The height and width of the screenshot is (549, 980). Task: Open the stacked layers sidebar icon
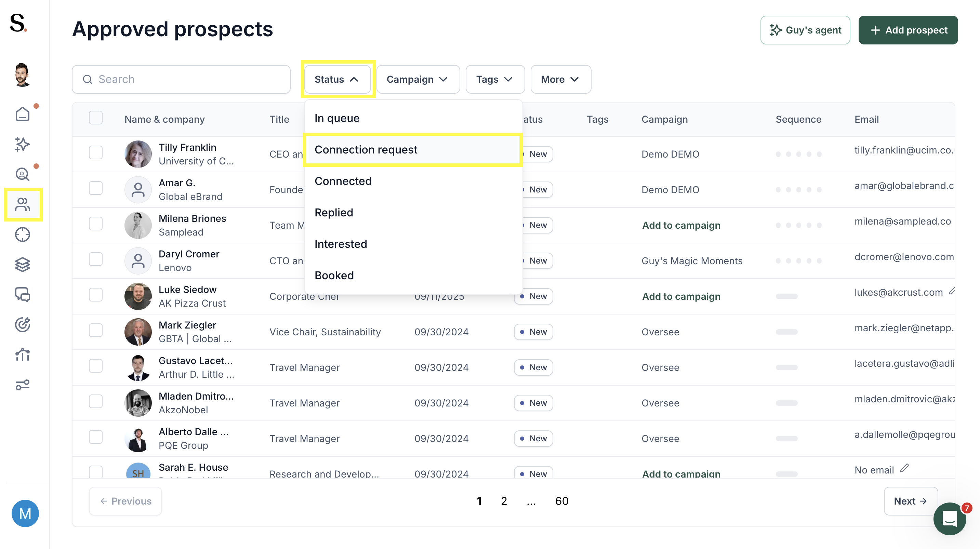pyautogui.click(x=23, y=265)
